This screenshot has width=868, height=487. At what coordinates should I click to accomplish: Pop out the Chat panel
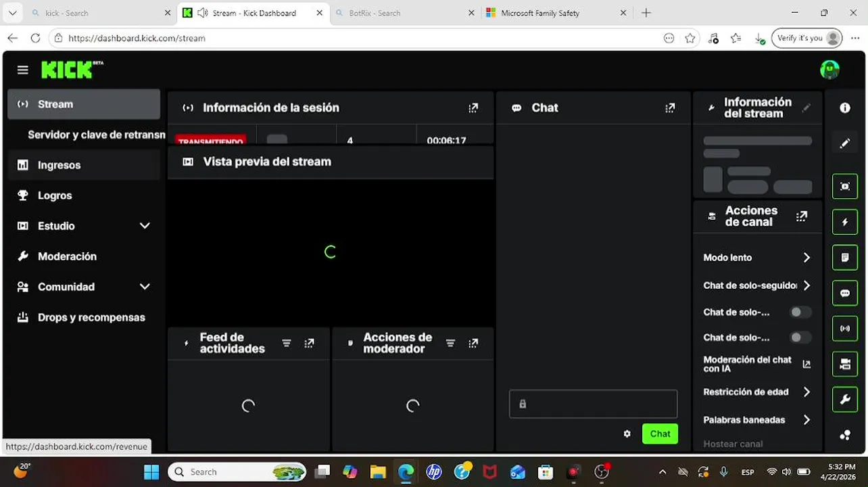pos(670,108)
